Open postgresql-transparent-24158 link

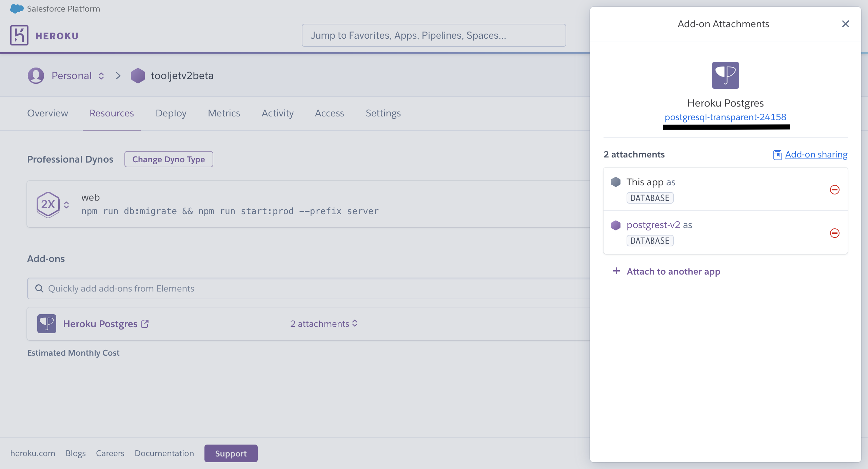(x=725, y=117)
